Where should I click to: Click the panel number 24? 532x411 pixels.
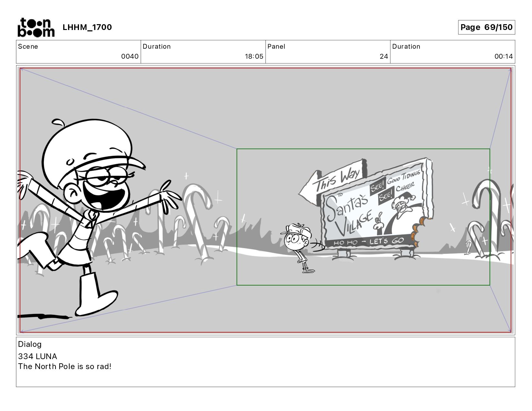(384, 56)
